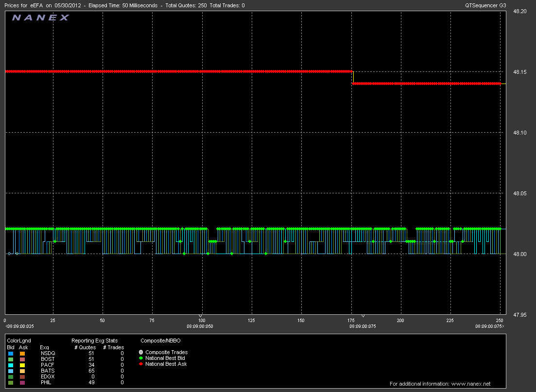The image size is (536, 392).
Task: Click the 48.05 price axis label
Action: (520, 193)
